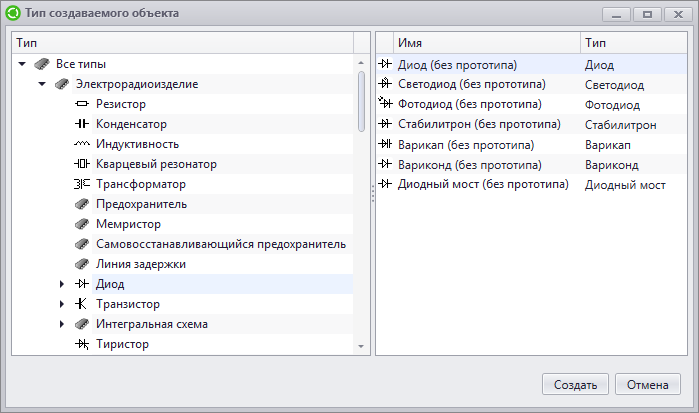
Task: Click the Фотодиод icon in the list
Action: click(385, 103)
